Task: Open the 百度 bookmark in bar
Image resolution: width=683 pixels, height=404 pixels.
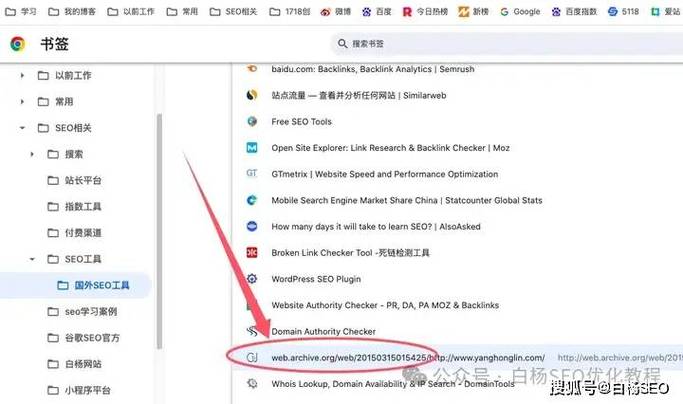Action: [377, 12]
